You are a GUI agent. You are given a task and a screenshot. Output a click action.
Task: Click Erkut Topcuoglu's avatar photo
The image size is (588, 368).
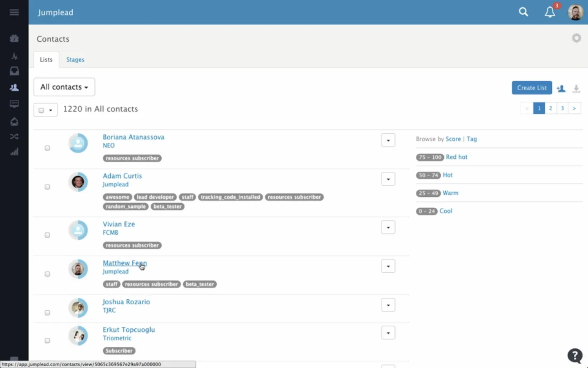[78, 336]
